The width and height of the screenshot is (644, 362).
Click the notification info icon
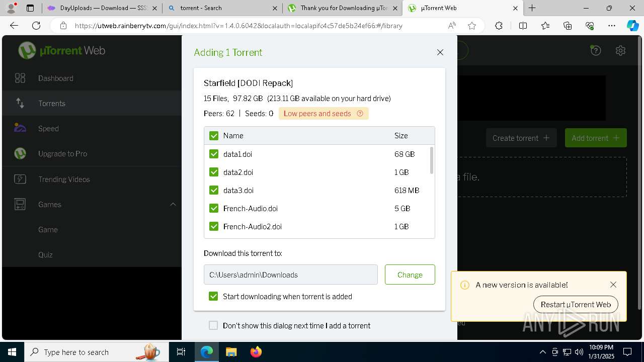coord(465,285)
